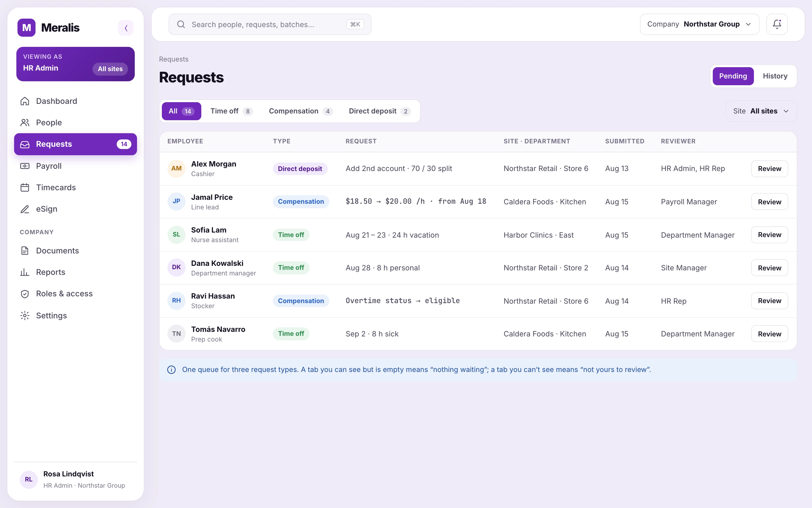Click the Timecards calendar icon
This screenshot has height=508, width=812.
pos(25,187)
